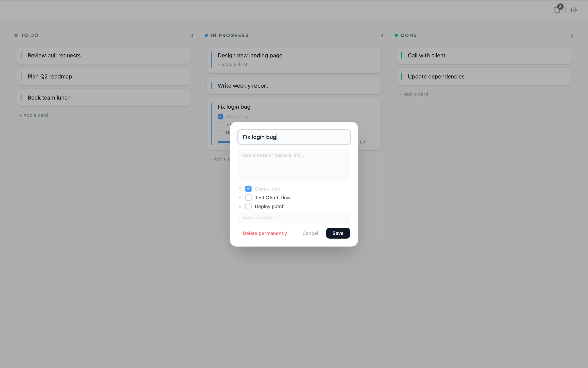
Task: Open the Update dependencies card
Action: coord(484,76)
